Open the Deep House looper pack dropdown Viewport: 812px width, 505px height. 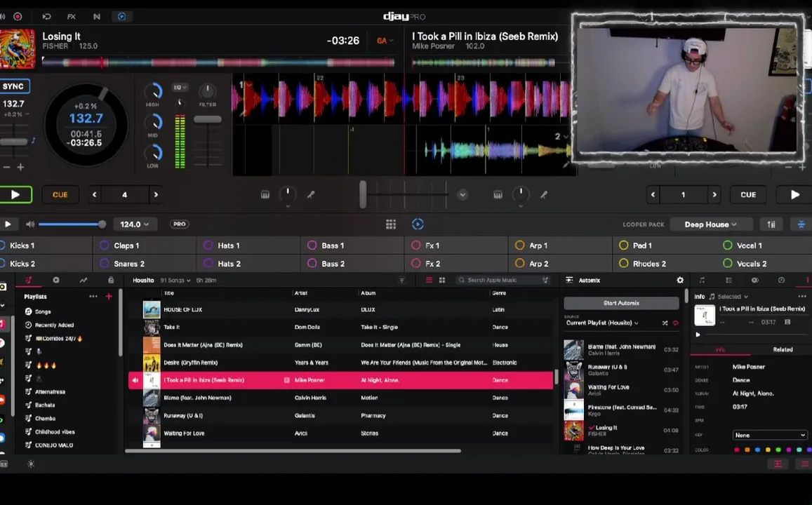(x=710, y=224)
